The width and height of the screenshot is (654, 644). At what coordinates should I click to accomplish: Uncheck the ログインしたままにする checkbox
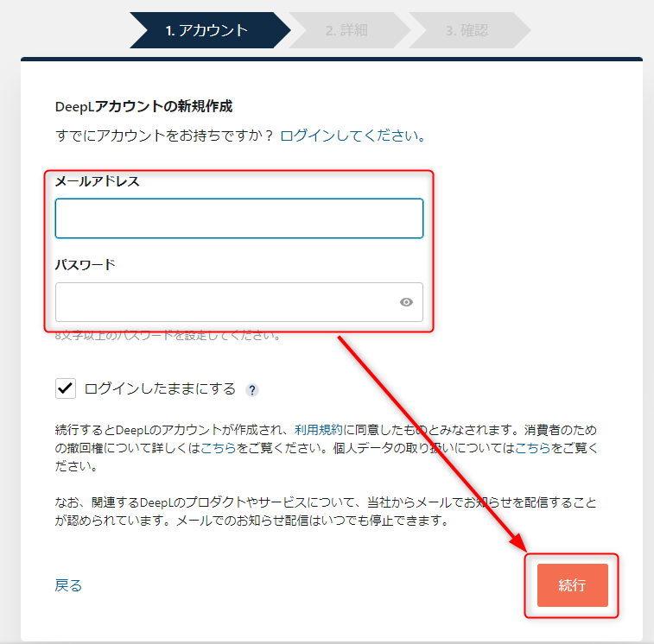point(66,388)
